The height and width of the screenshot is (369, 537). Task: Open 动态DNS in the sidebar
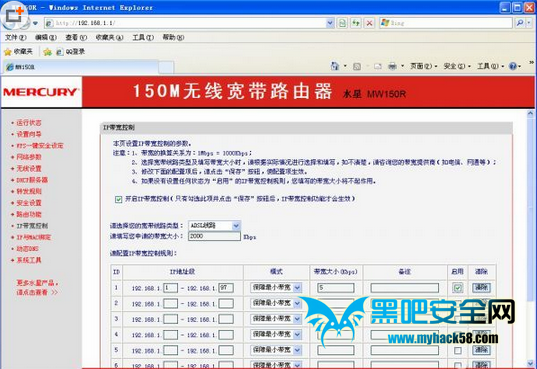[27, 249]
